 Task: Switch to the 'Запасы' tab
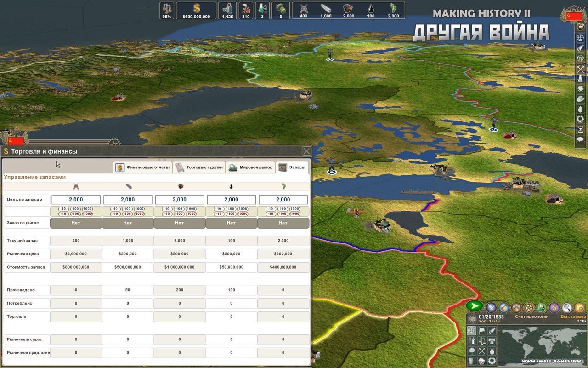[292, 167]
